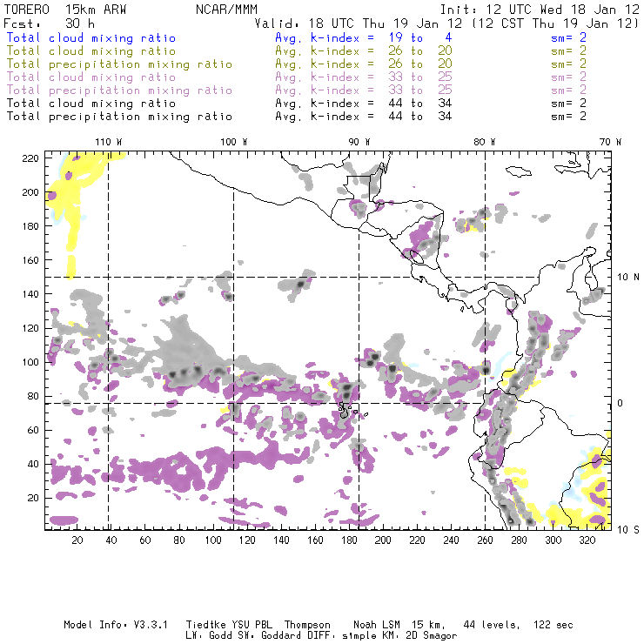Click the '100 W' longitude label
The height and width of the screenshot is (644, 644).
pos(234,142)
